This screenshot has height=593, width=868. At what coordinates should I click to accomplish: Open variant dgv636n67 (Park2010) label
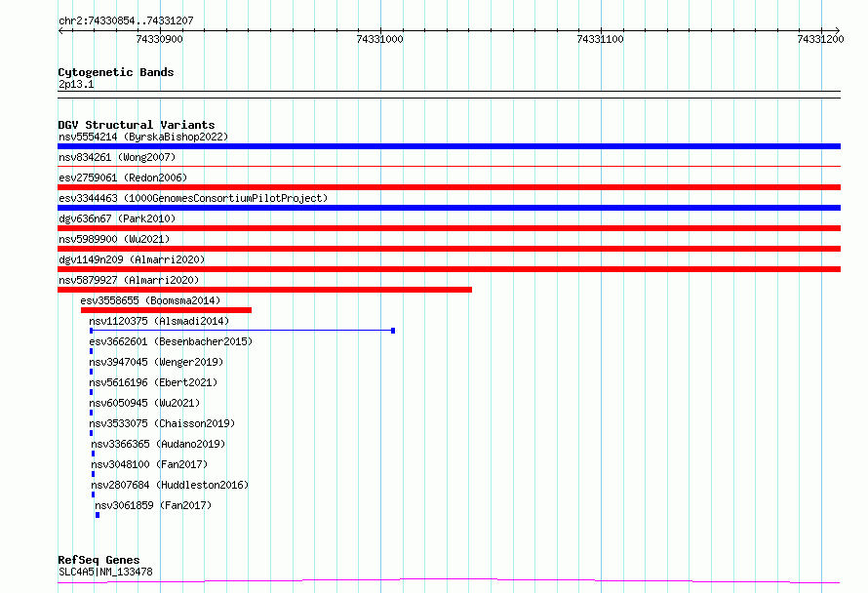[x=117, y=218]
